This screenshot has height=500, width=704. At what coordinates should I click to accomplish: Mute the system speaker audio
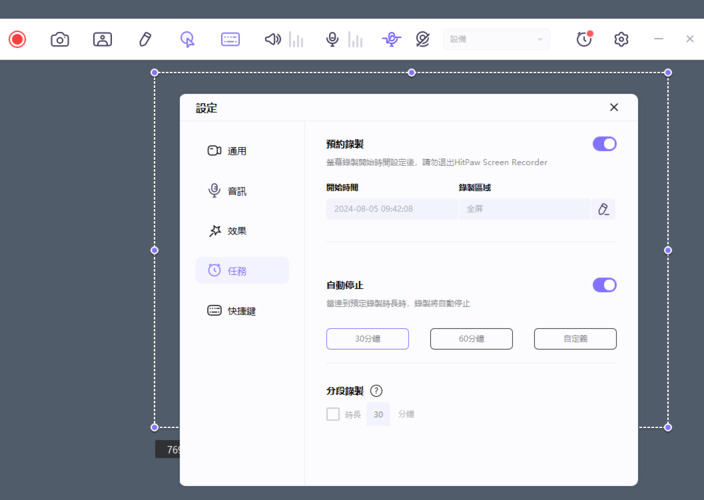[x=273, y=39]
